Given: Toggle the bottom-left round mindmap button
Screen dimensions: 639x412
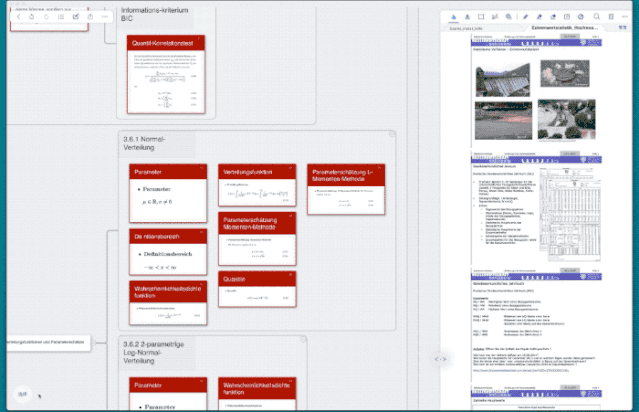Looking at the screenshot, I should [x=22, y=395].
